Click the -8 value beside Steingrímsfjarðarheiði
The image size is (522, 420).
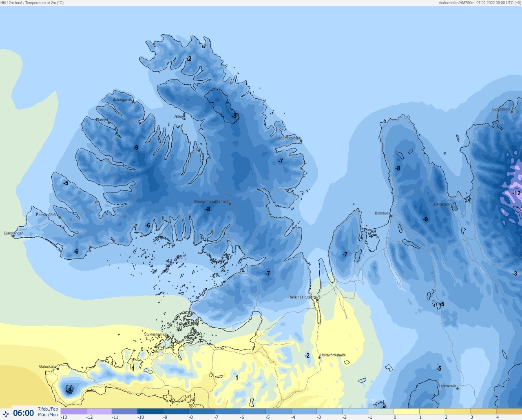(x=208, y=209)
